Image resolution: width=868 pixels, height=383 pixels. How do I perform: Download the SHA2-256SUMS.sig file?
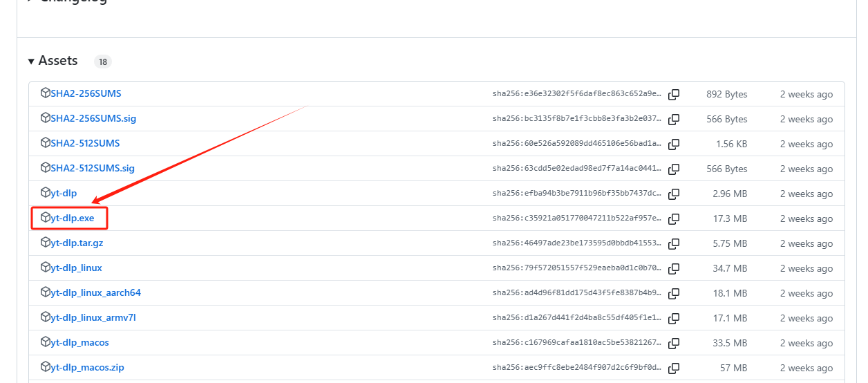pos(93,118)
